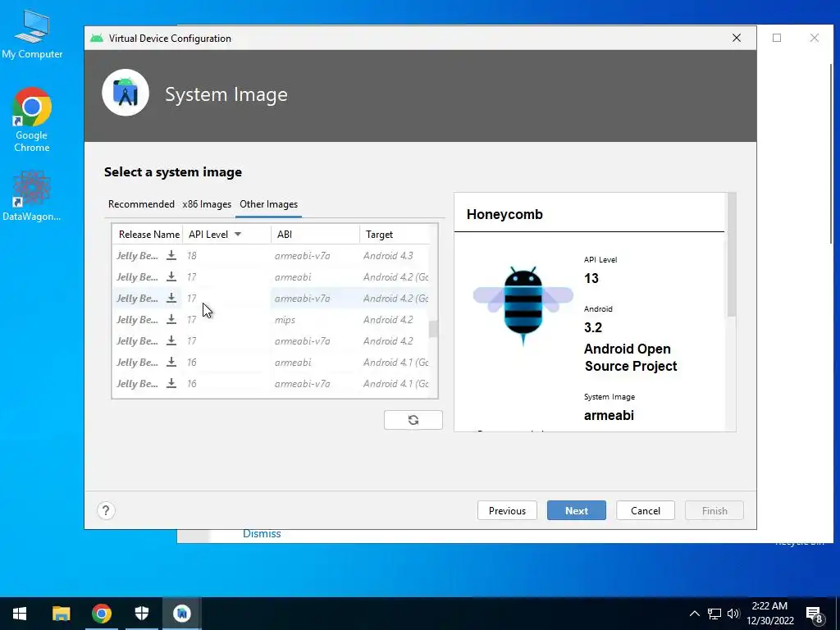
Task: Open the help question mark icon
Action: pyautogui.click(x=106, y=510)
